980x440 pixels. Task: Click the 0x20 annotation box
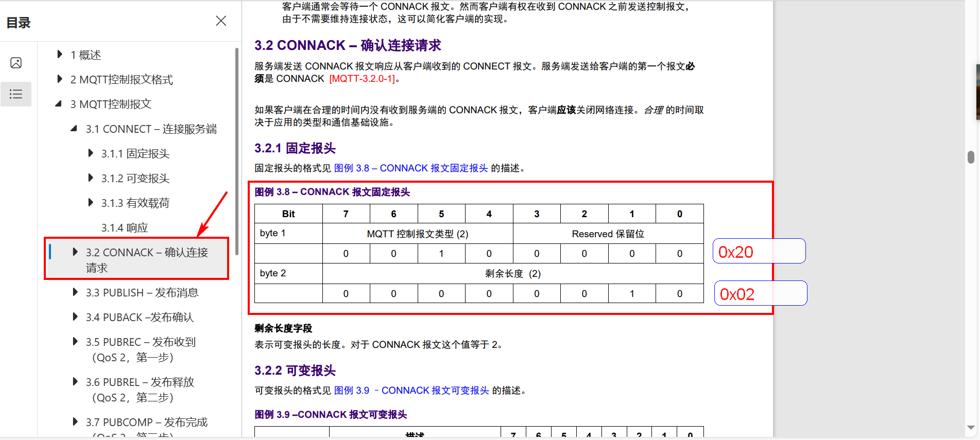point(759,251)
